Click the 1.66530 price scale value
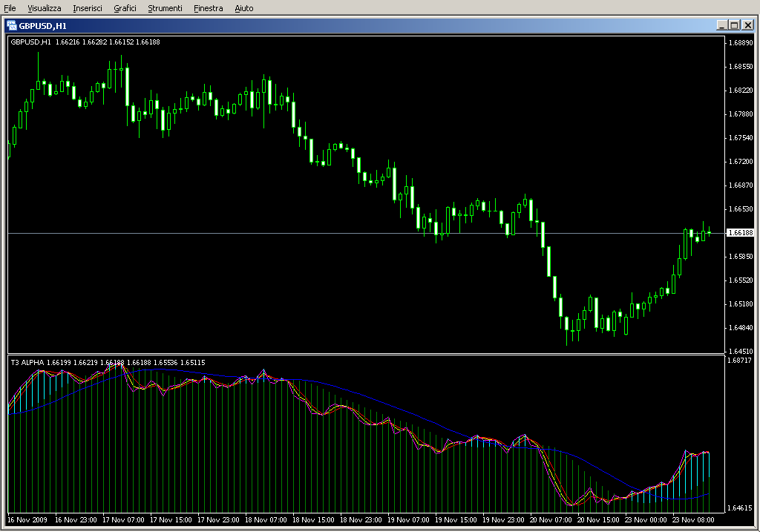The width and height of the screenshot is (760, 532). [x=741, y=208]
